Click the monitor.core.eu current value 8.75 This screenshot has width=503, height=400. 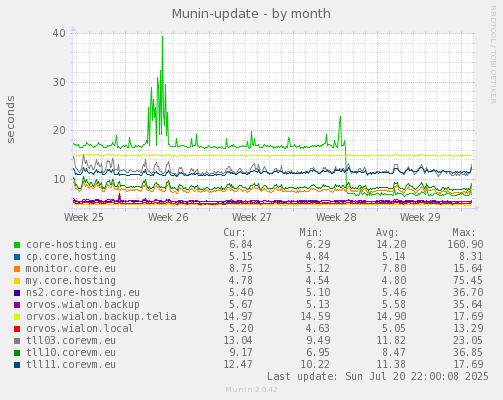[x=241, y=268]
